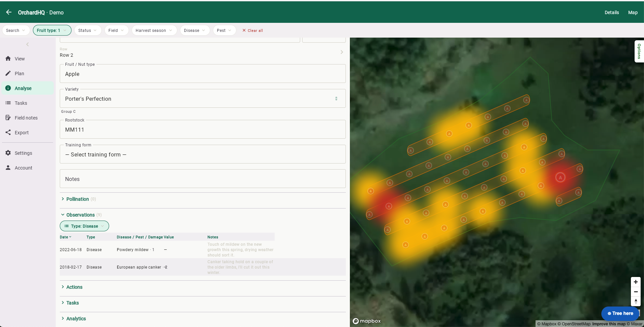This screenshot has height=327, width=644.
Task: Sort observations by Date column
Action: (65, 237)
